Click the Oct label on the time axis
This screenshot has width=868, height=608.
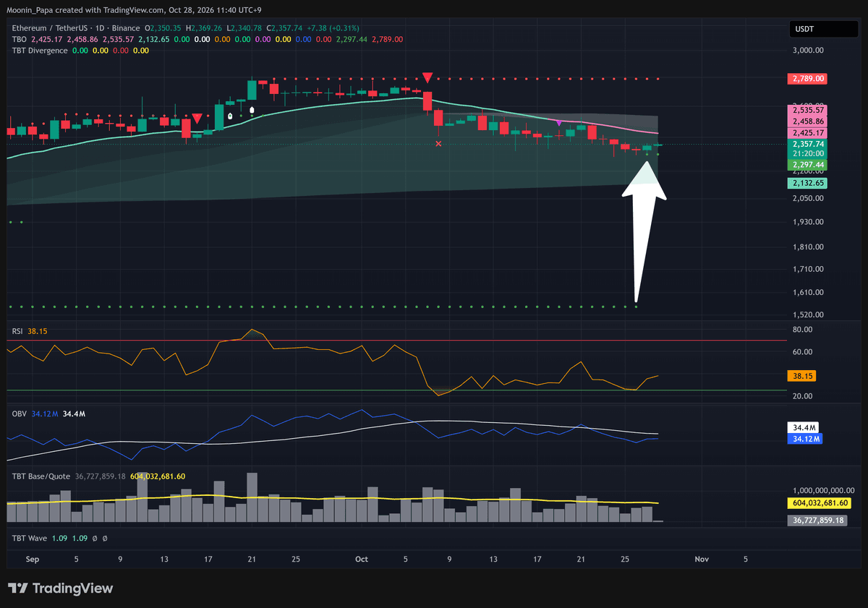[362, 559]
